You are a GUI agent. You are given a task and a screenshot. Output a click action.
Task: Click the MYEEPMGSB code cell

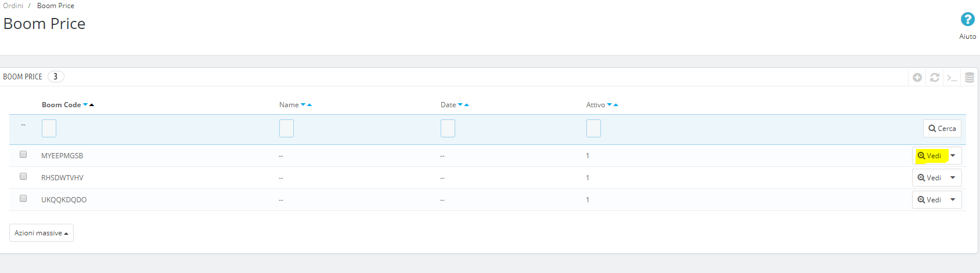62,156
